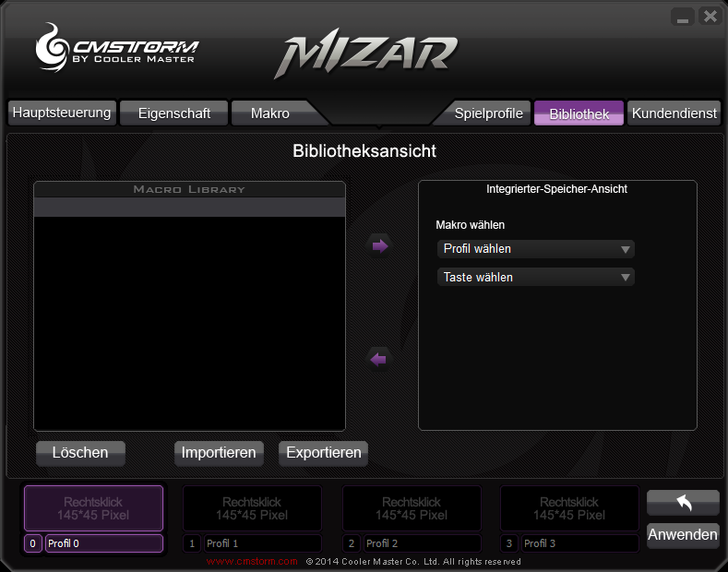The height and width of the screenshot is (572, 728).
Task: Expand the Taste wählen dropdown
Action: pos(536,277)
